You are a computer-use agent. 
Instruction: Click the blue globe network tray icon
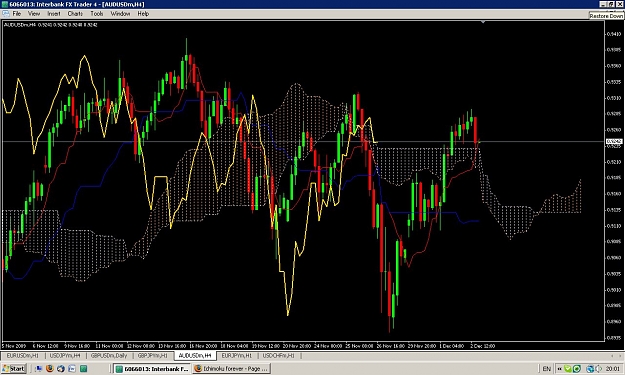(590, 369)
